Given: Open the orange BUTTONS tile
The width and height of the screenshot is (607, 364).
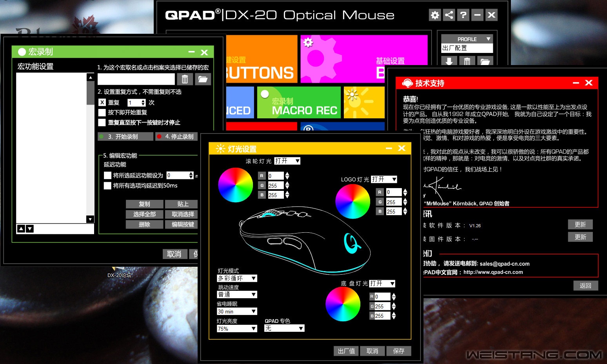Looking at the screenshot, I should [262, 59].
